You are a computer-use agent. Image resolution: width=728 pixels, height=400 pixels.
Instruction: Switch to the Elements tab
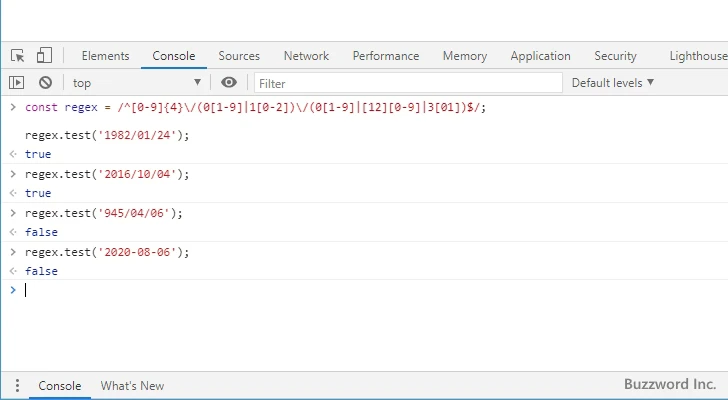105,56
